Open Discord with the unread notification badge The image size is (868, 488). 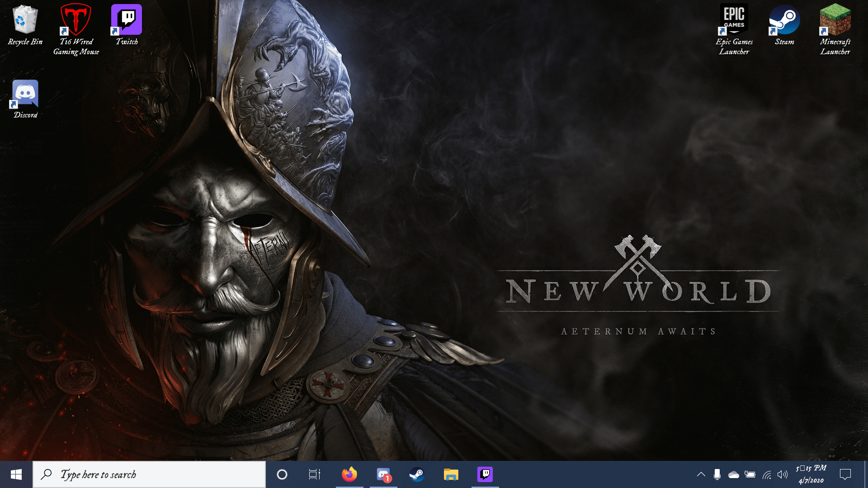point(383,474)
